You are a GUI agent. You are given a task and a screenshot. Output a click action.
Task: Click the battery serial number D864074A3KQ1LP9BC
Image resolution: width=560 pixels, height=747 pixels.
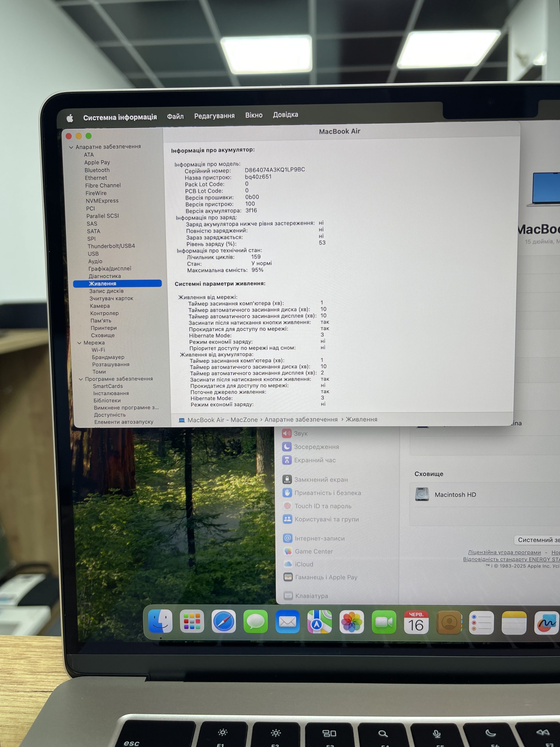pyautogui.click(x=275, y=170)
